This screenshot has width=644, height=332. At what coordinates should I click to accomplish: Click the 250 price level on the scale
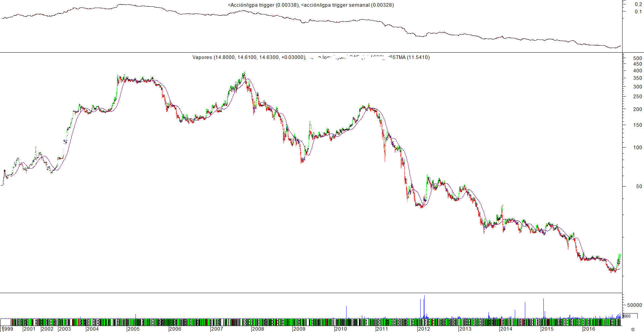point(638,97)
